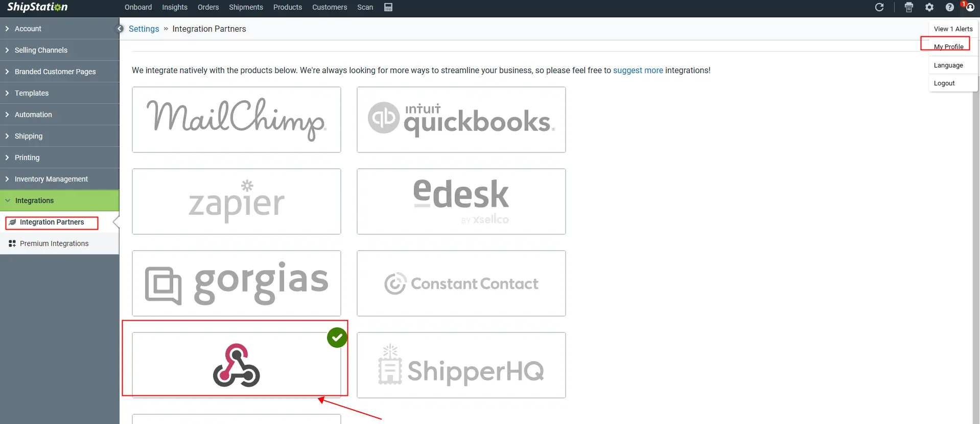
Task: Click the ShipStation logo
Action: coord(37,7)
